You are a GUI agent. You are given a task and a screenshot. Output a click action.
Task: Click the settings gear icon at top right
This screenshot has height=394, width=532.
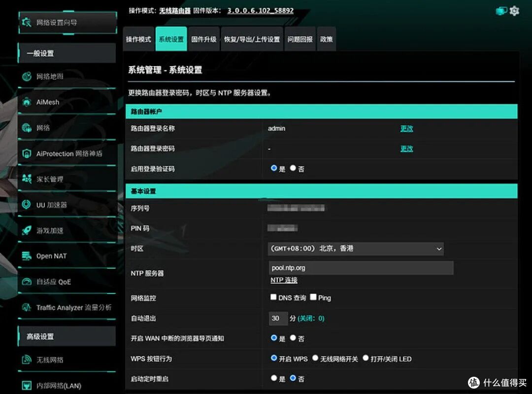(x=515, y=11)
